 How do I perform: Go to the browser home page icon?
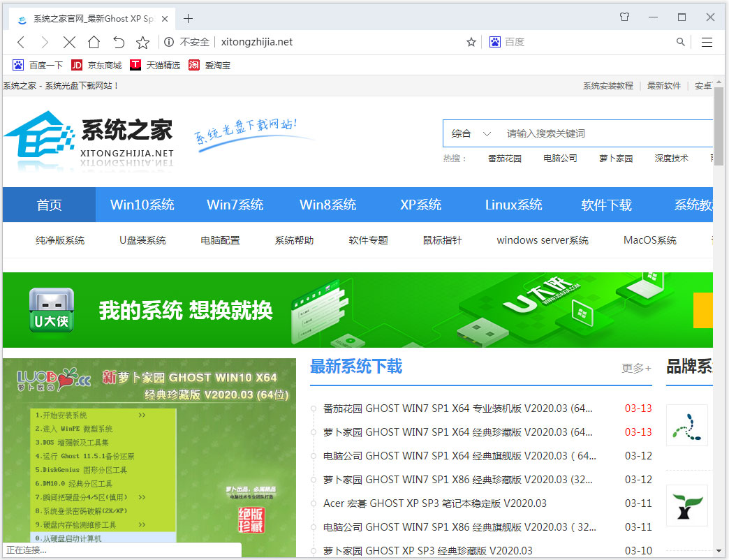click(94, 43)
